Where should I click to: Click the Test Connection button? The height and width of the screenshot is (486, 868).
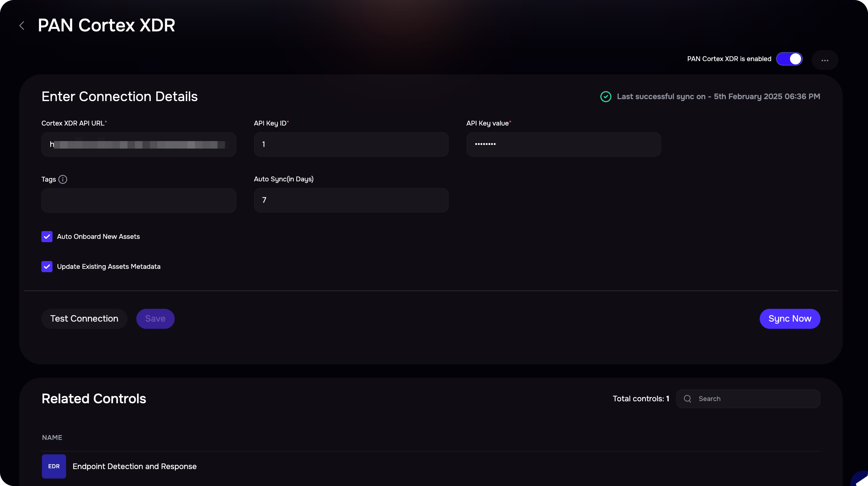tap(84, 319)
